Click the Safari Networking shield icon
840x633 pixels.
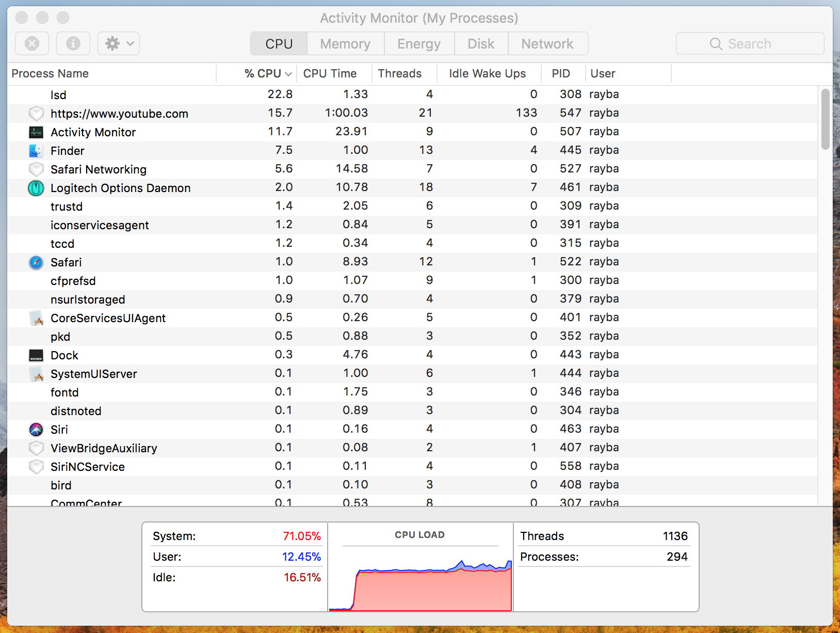click(x=36, y=169)
